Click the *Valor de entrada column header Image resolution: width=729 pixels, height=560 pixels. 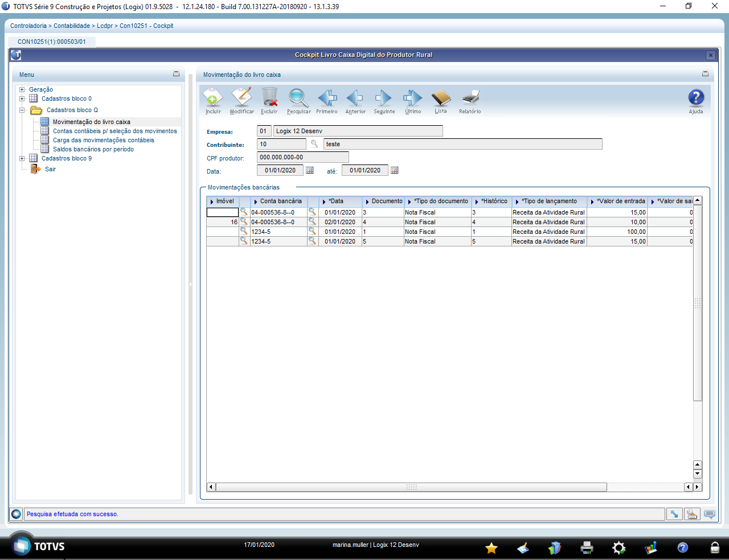tap(617, 201)
